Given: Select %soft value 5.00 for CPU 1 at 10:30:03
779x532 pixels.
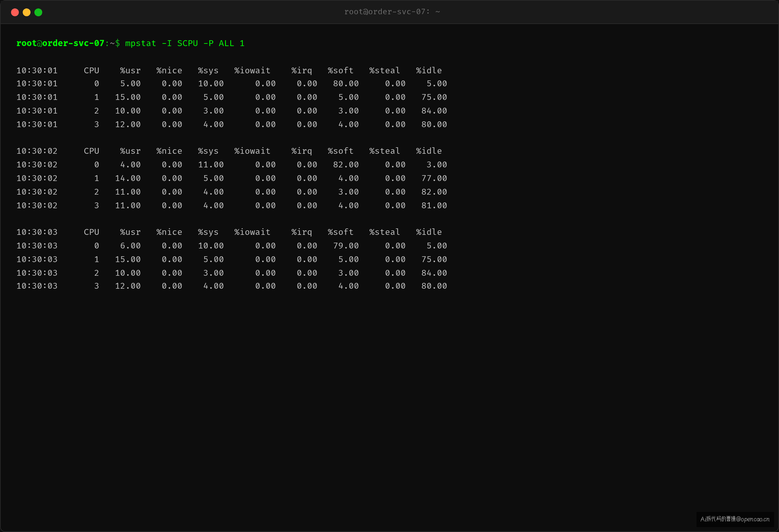Looking at the screenshot, I should (349, 259).
